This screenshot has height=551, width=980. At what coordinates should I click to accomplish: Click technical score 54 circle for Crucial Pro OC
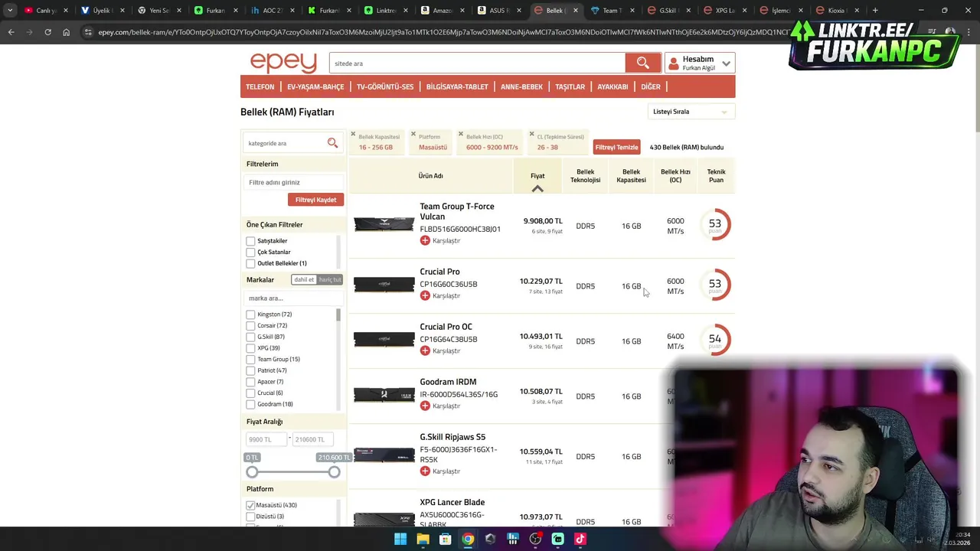pos(715,339)
